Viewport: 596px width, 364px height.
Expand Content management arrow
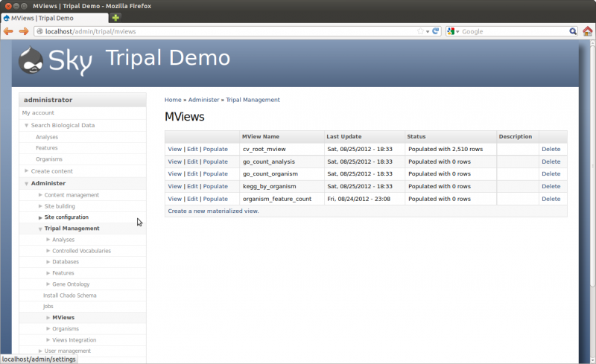[x=40, y=195]
